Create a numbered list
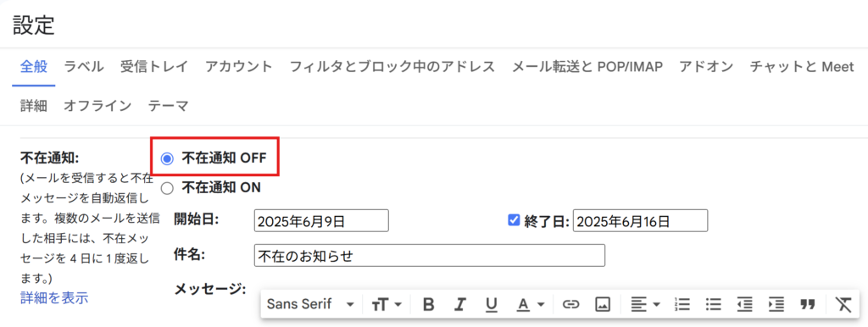 (682, 304)
